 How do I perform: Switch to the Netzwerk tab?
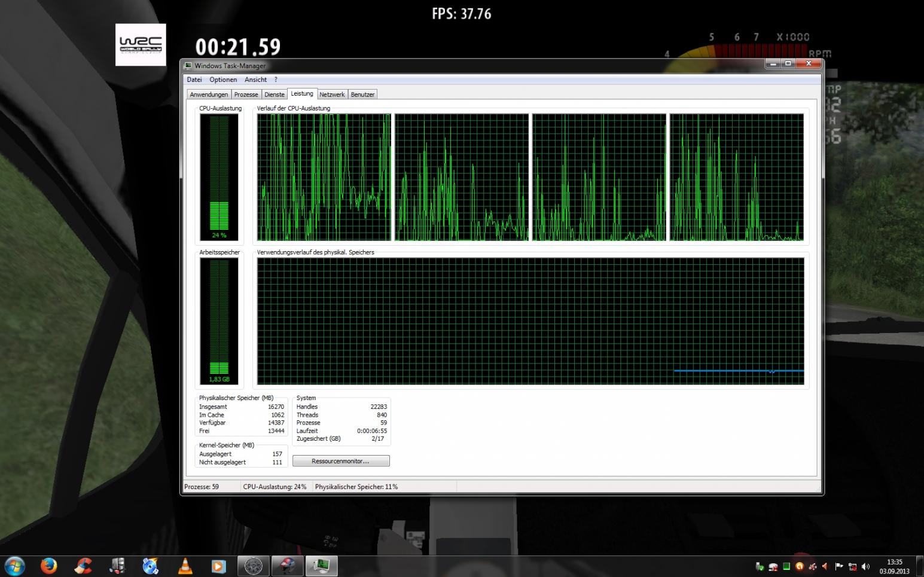click(332, 94)
